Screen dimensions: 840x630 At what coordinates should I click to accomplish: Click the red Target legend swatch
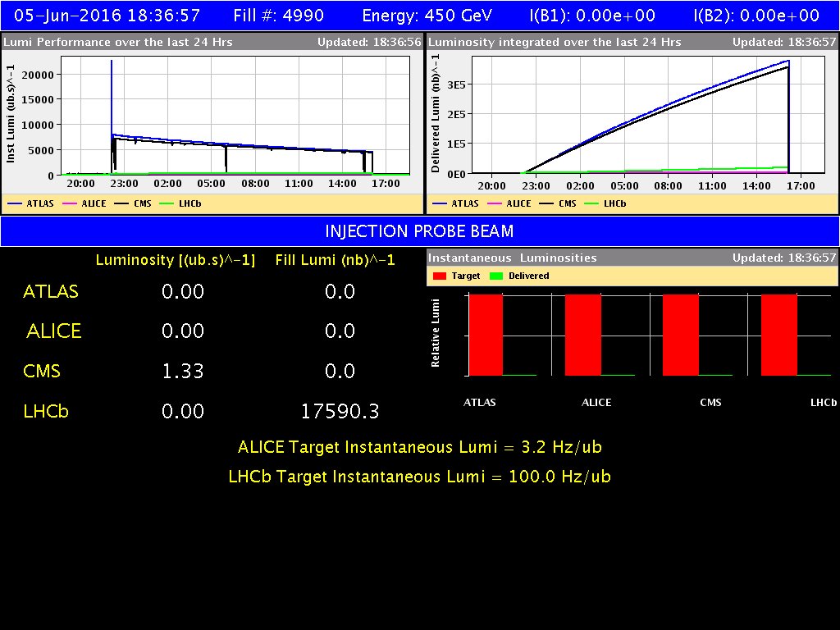coord(440,276)
